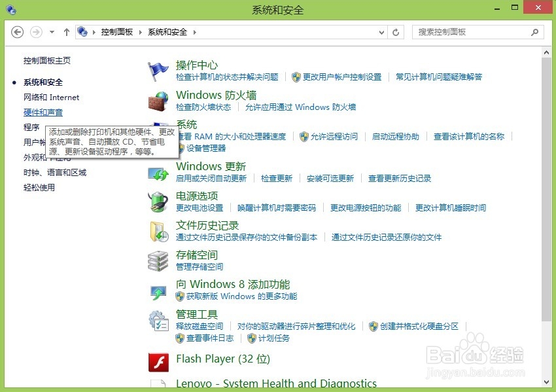Open 设备管理器 link
This screenshot has height=392, width=556.
(x=206, y=149)
